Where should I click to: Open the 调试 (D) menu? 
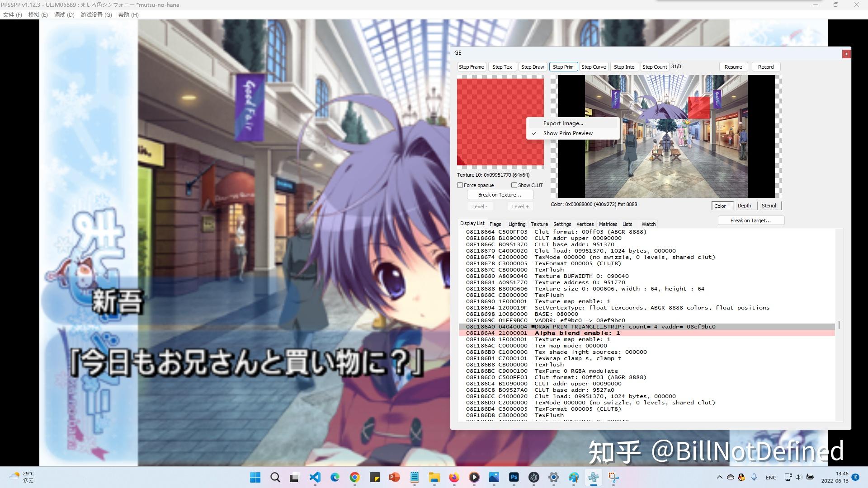64,15
